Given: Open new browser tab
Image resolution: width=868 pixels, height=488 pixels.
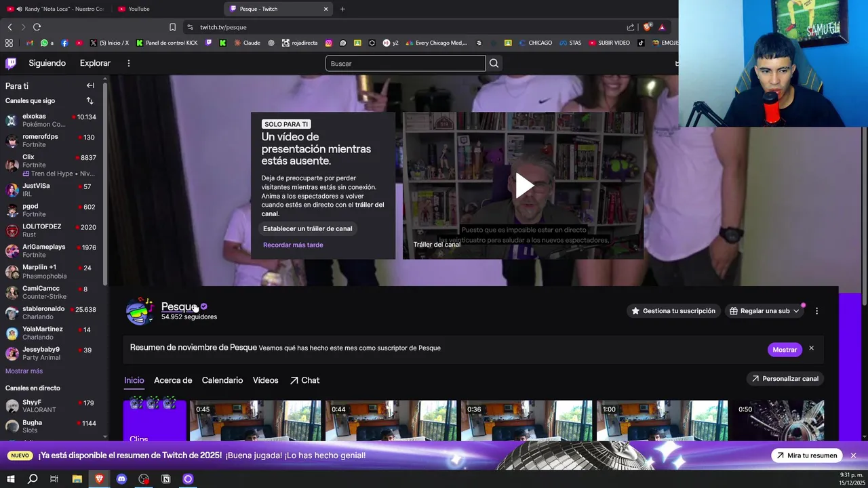Looking at the screenshot, I should point(342,9).
